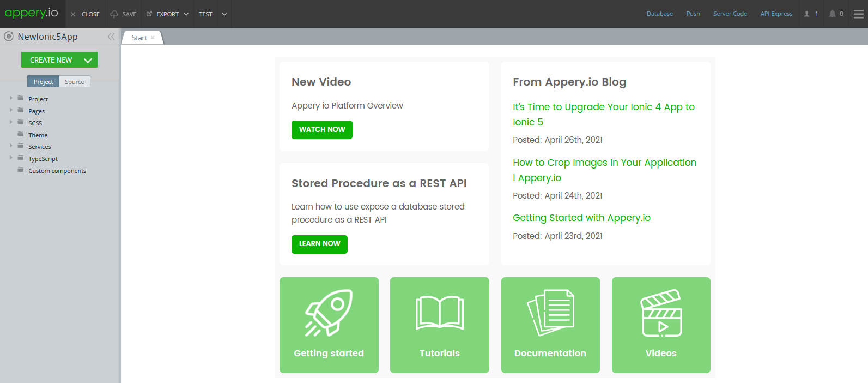Viewport: 868px width, 383px height.
Task: Select the Theme folder icon
Action: (21, 134)
